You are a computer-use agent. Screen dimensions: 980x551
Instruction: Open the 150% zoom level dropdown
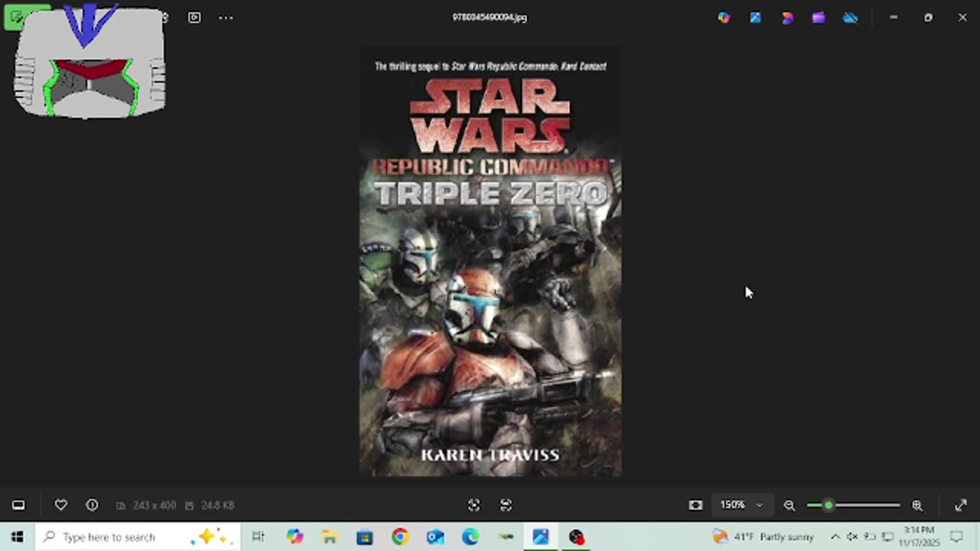741,505
